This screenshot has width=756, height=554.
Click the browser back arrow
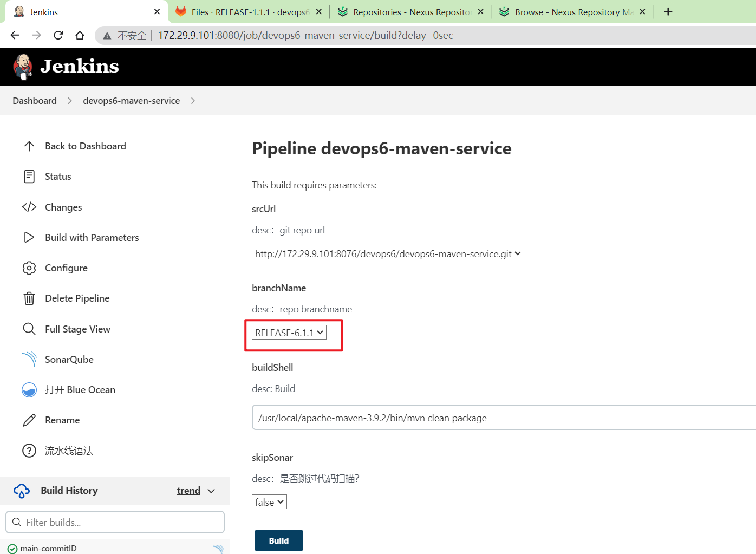tap(15, 35)
